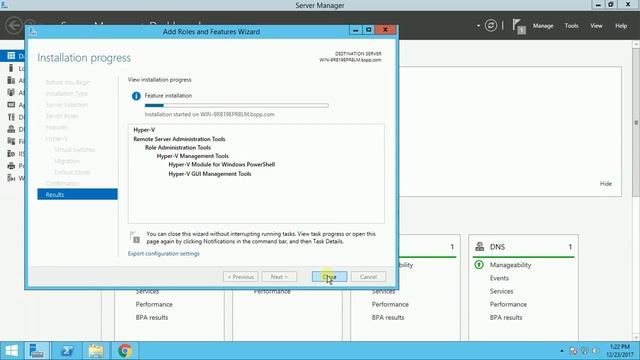
Task: Select IIS icon in Server Manager sidebar
Action: click(x=11, y=153)
